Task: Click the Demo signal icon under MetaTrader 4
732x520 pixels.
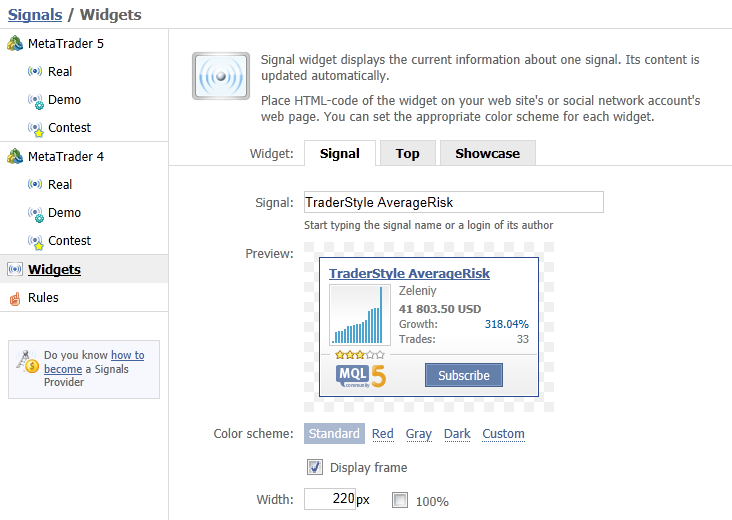Action: 35,214
